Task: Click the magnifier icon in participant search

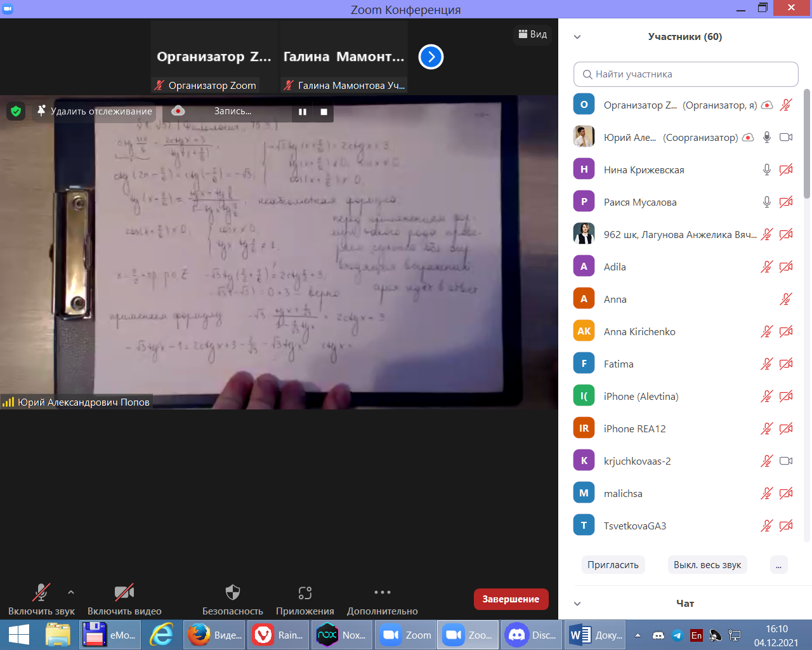Action: pyautogui.click(x=587, y=74)
